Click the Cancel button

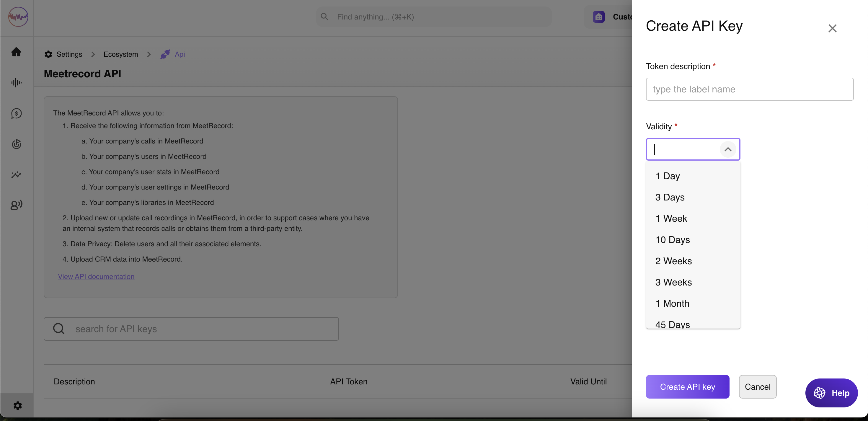pyautogui.click(x=757, y=387)
